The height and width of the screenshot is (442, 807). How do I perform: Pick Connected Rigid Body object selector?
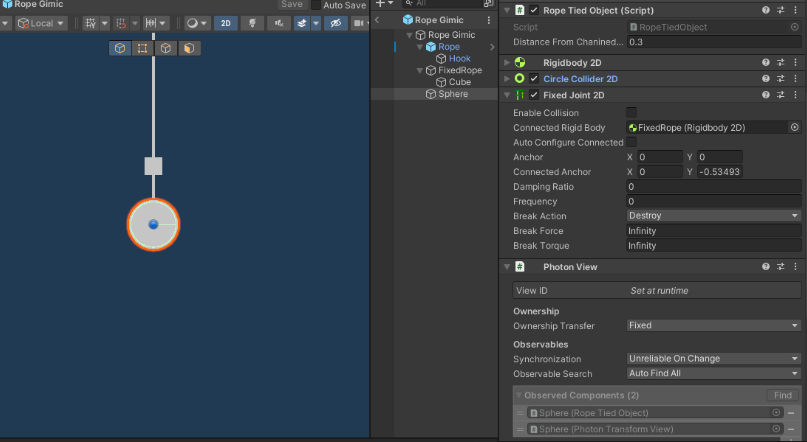[795, 128]
